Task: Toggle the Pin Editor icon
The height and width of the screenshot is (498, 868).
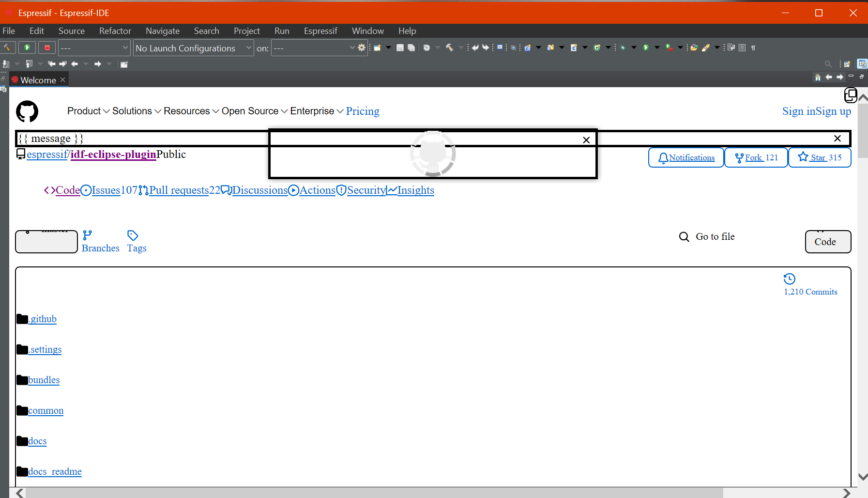Action: pyautogui.click(x=124, y=64)
